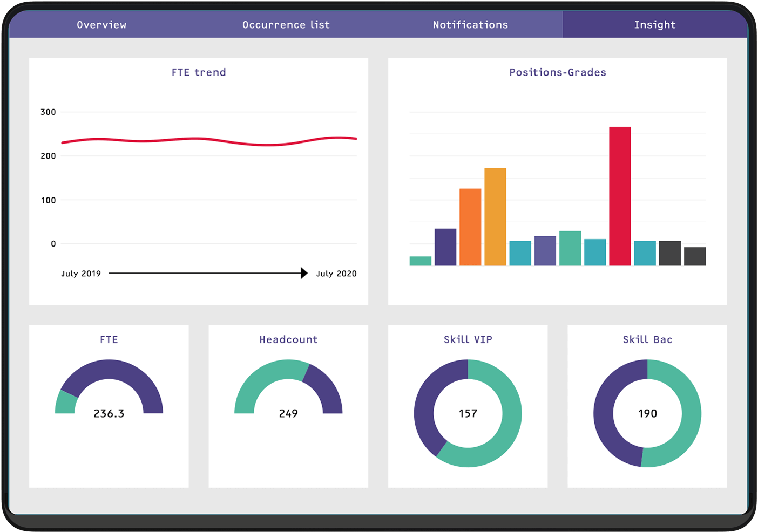This screenshot has height=532, width=758.
Task: Click the FTE value 236.3
Action: tap(109, 414)
